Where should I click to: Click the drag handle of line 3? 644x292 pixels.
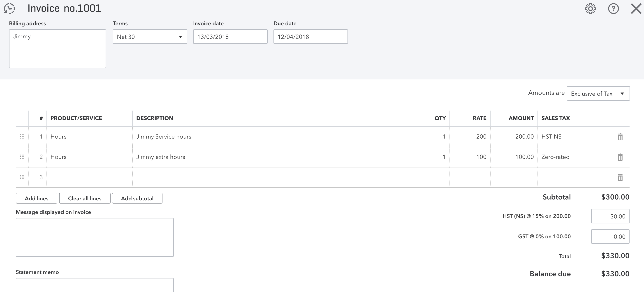coord(22,177)
